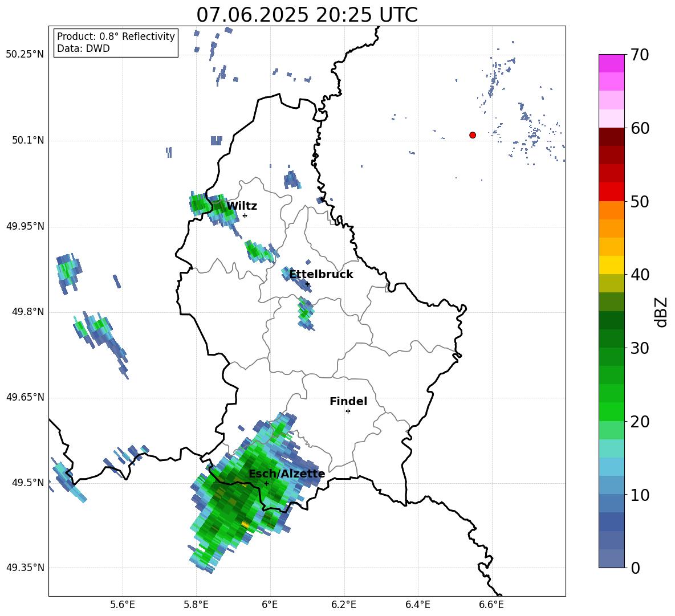Click the 6.4°E longitude label
The height and width of the screenshot is (616, 675).
[417, 605]
